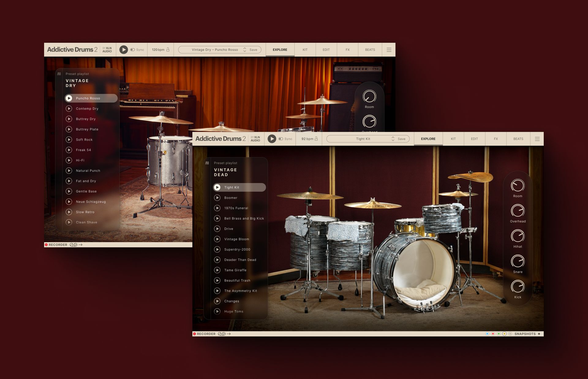Play the Hi-Fi preset
Image resolution: width=588 pixels, height=379 pixels.
pyautogui.click(x=69, y=160)
